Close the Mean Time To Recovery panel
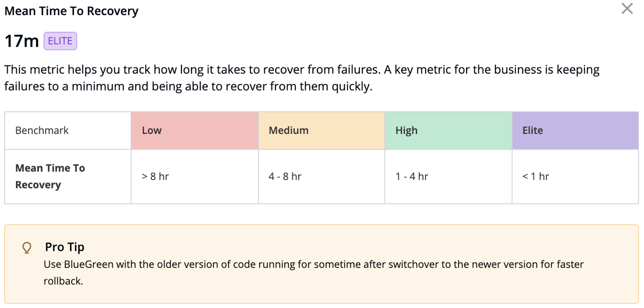This screenshot has width=644, height=308. coord(627,9)
